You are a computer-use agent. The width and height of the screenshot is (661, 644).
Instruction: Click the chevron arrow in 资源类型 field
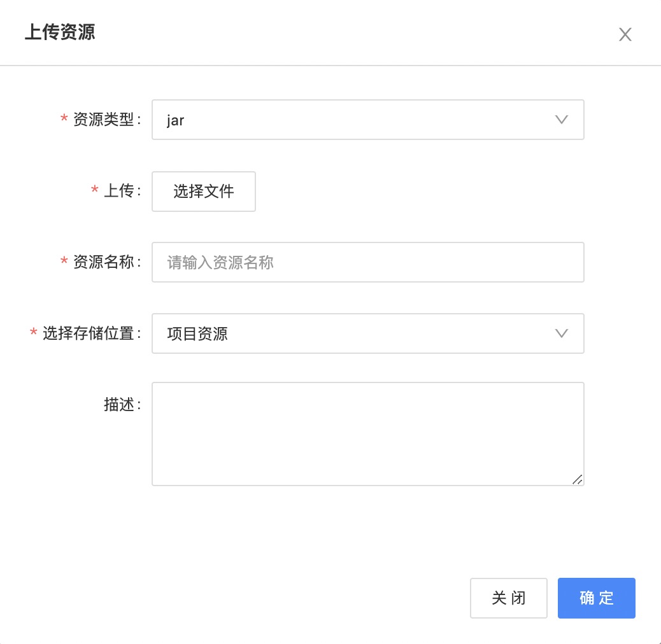pos(561,120)
